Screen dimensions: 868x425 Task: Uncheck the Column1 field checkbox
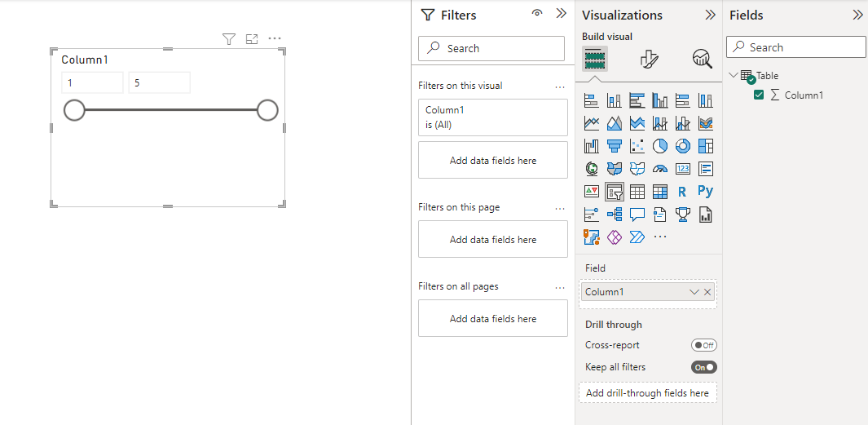[x=759, y=95]
